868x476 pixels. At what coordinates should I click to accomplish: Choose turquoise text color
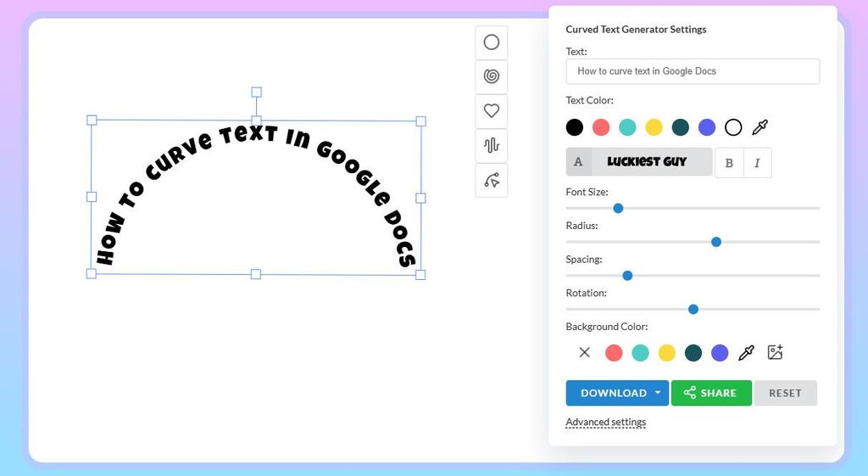pos(627,127)
